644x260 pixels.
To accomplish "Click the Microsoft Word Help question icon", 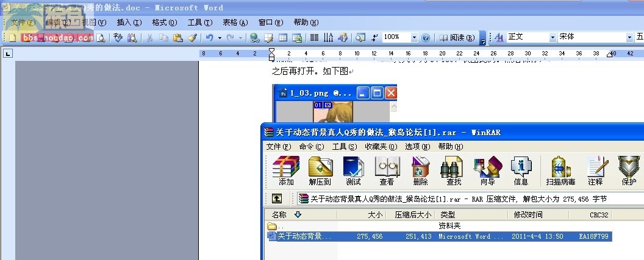I will [426, 38].
